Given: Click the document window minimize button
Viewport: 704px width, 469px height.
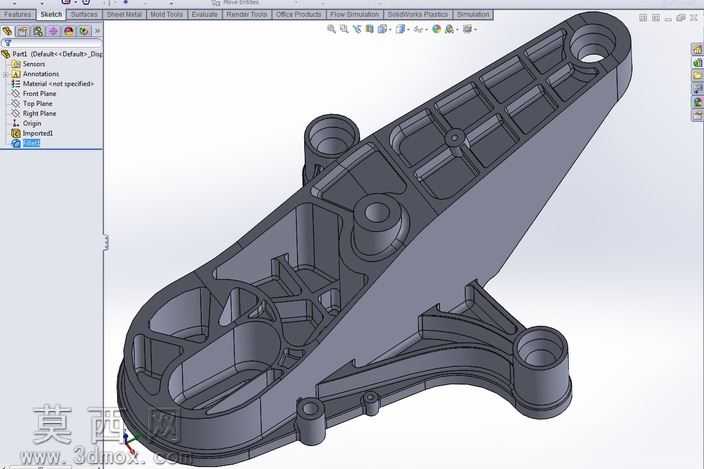Looking at the screenshot, I should (669, 18).
